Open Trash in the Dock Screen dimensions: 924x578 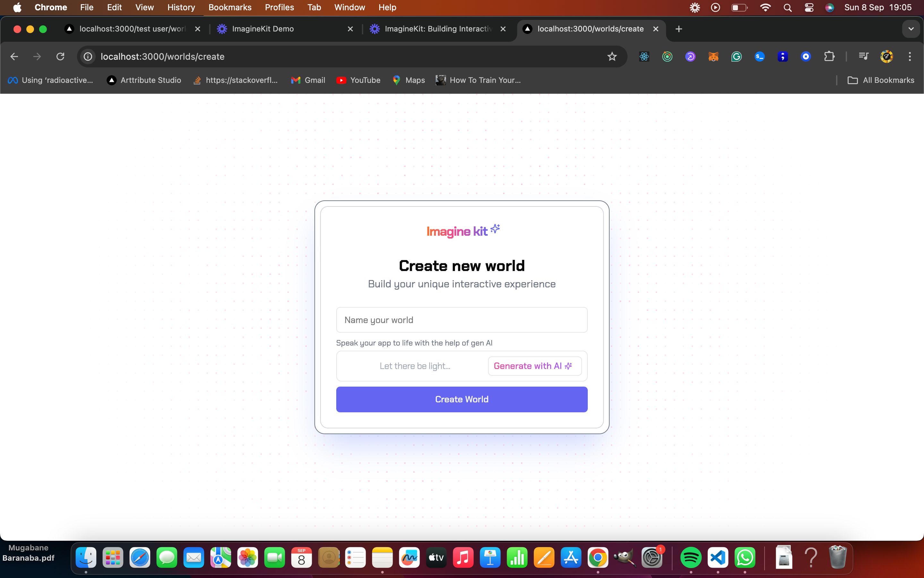[838, 558]
